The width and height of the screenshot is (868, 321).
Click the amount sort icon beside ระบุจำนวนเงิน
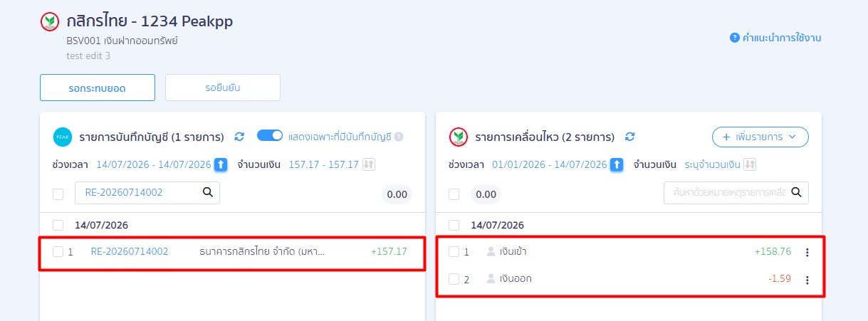750,164
